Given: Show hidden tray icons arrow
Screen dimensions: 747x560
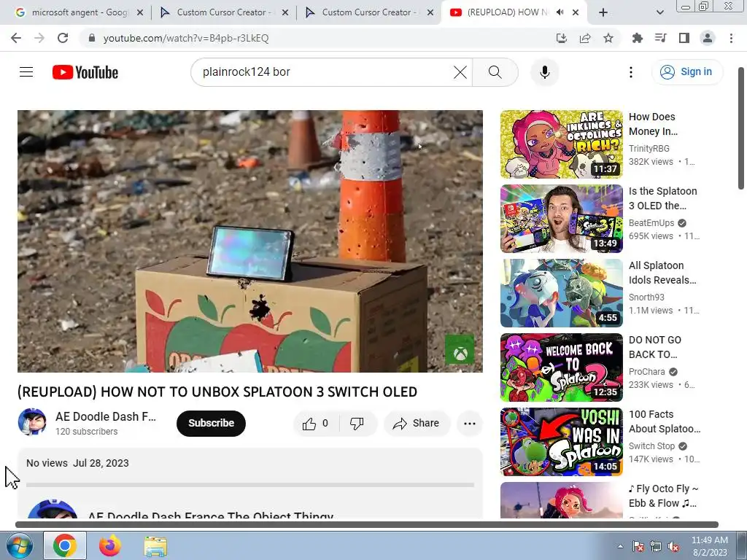Looking at the screenshot, I should tap(620, 546).
